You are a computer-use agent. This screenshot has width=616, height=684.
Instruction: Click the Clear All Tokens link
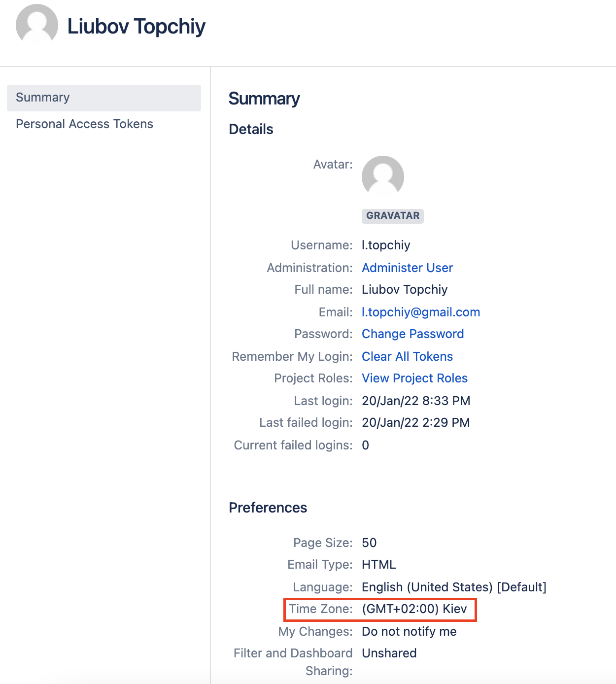[407, 356]
